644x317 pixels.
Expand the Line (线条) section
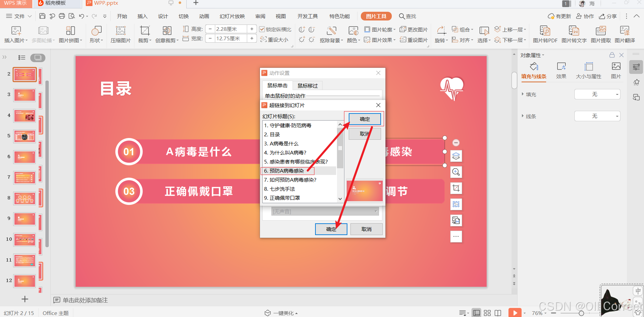523,116
